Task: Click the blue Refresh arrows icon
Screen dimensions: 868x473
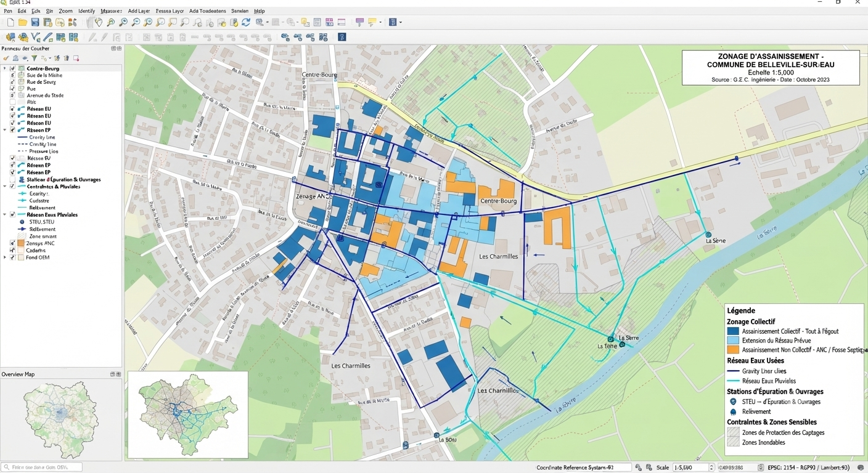Action: [245, 22]
